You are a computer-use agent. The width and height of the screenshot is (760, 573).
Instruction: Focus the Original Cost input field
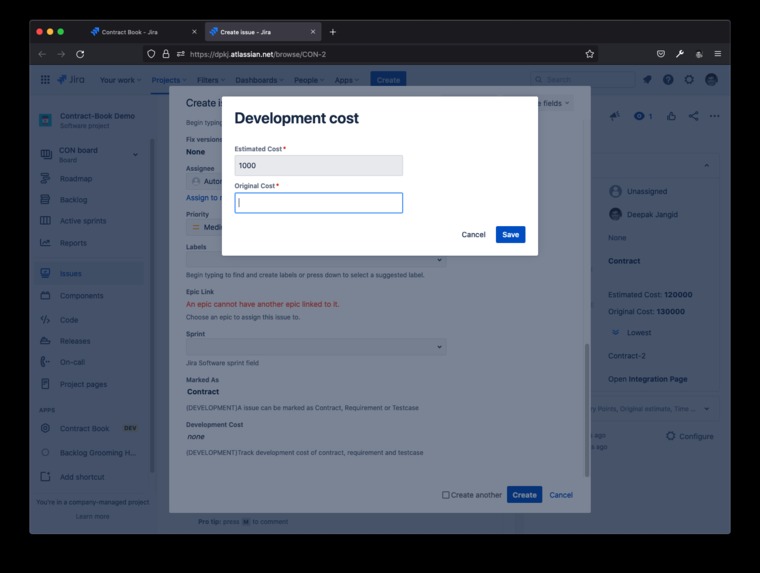tap(318, 203)
